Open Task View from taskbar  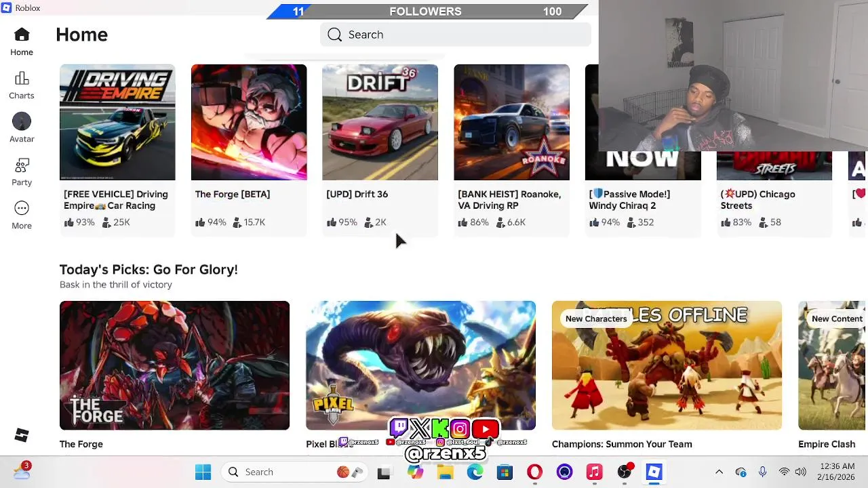[x=384, y=472]
